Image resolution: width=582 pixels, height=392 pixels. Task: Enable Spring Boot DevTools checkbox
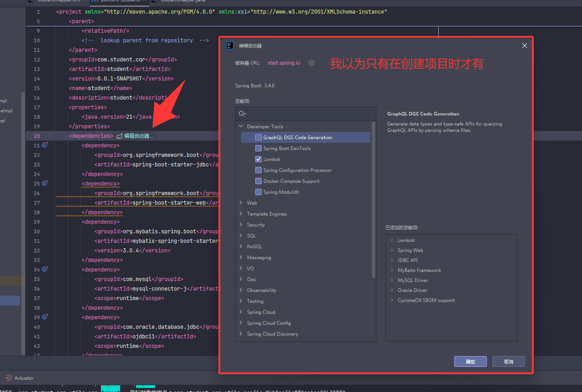[258, 148]
